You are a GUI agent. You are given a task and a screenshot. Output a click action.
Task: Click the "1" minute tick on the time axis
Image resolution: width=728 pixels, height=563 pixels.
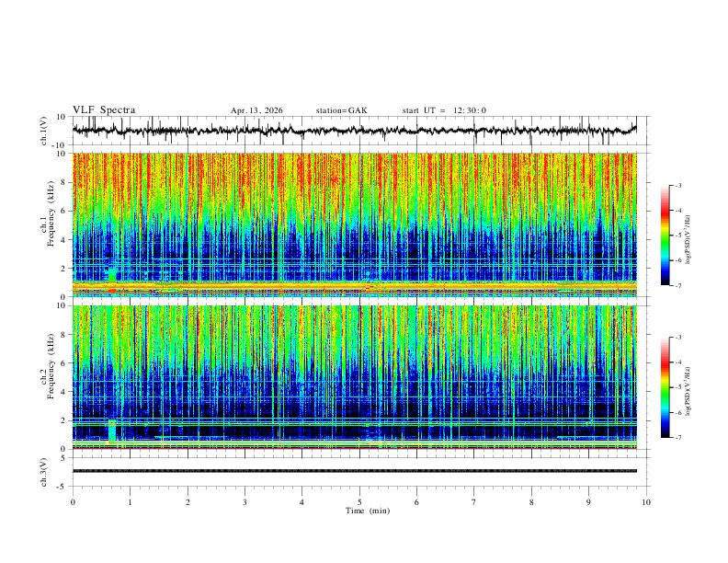click(130, 502)
